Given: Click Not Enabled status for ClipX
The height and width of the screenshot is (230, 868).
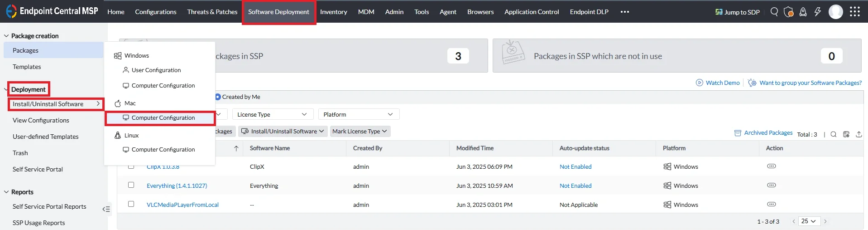Looking at the screenshot, I should click(x=575, y=166).
